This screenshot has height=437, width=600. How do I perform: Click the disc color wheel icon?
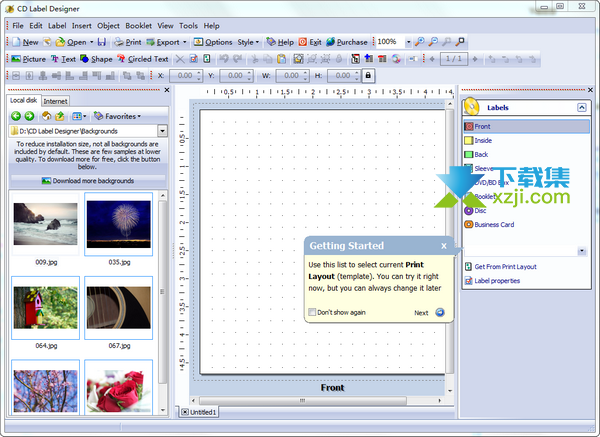pyautogui.click(x=396, y=59)
